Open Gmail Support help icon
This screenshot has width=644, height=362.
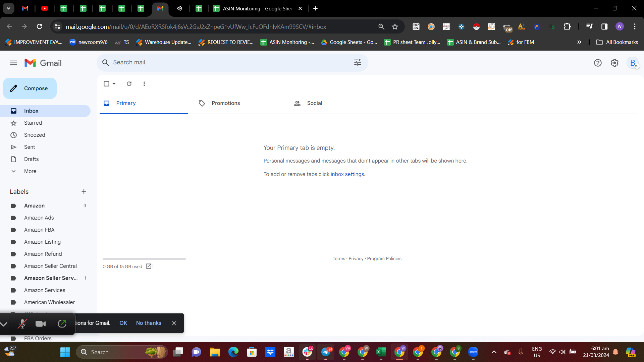coord(597,63)
